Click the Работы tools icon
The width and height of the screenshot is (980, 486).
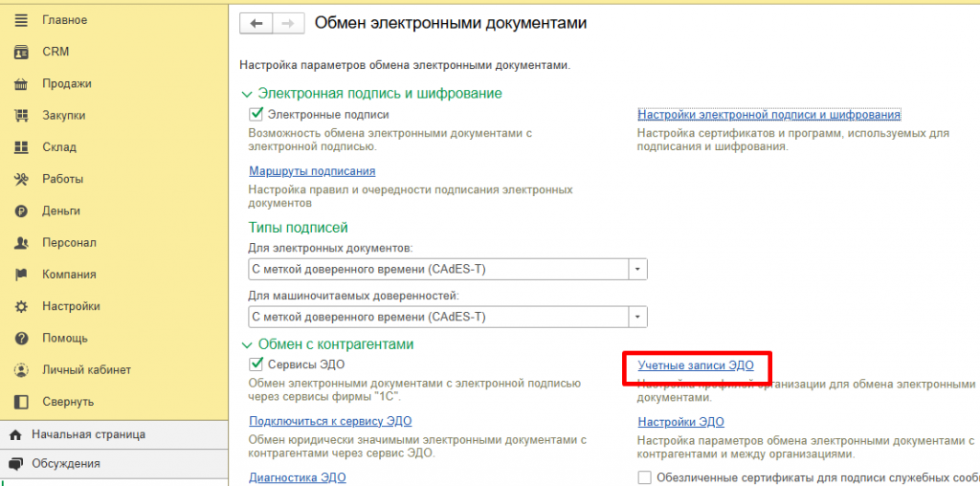tap(21, 179)
